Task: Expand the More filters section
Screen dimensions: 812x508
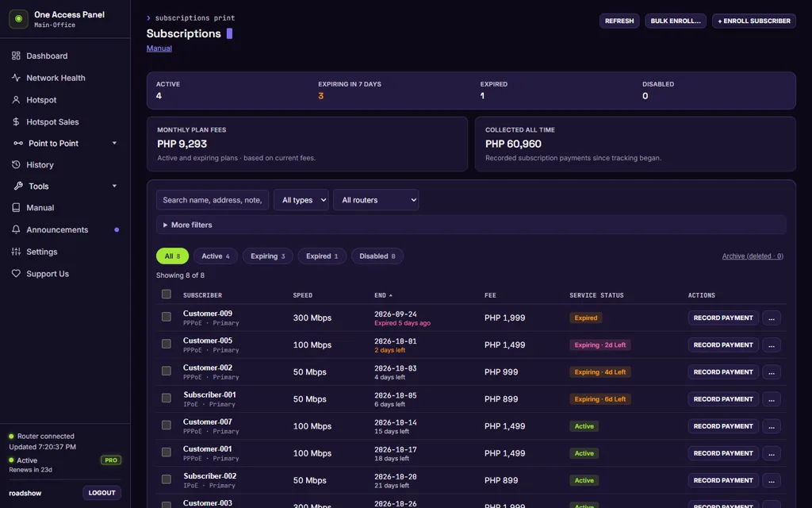Action: [471, 225]
